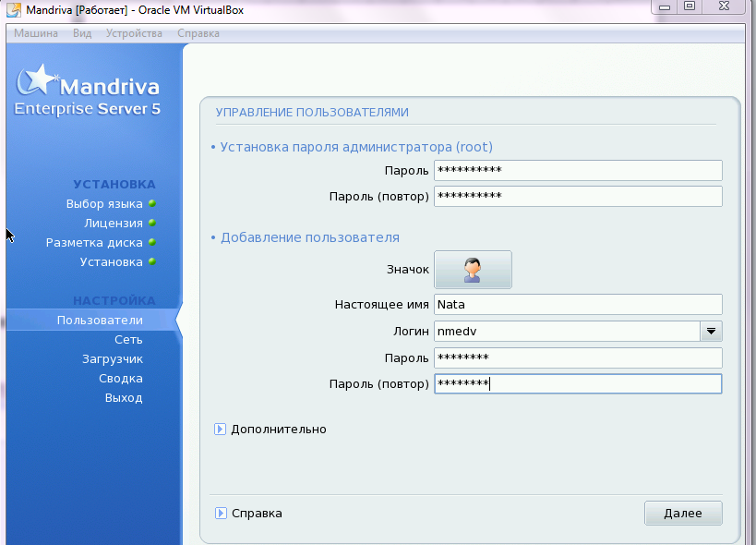Click Разметка диска step in sidebar
This screenshot has height=545, width=756.
94,243
